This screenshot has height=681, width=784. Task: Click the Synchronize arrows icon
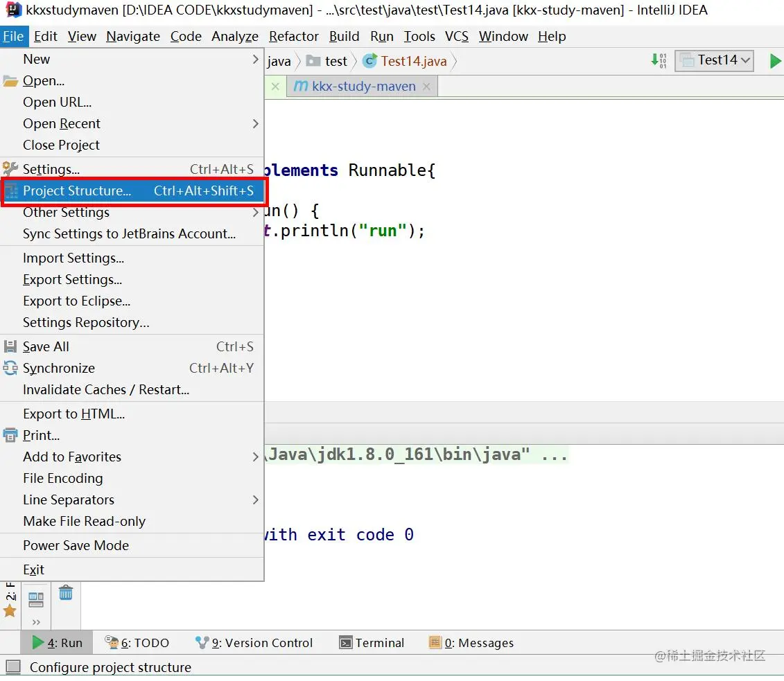(10, 369)
